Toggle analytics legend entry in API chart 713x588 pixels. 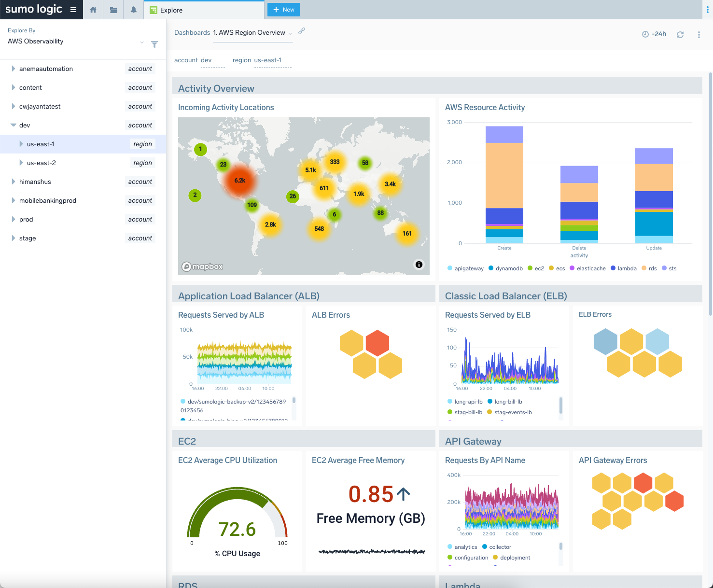[x=462, y=547]
